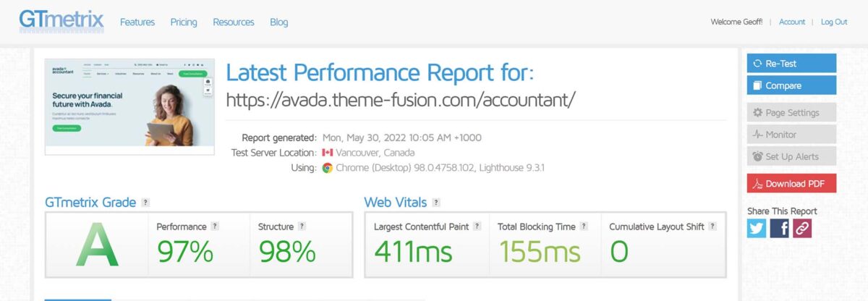
Task: Click Largest Contentful Paint help icon
Action: coord(477,226)
